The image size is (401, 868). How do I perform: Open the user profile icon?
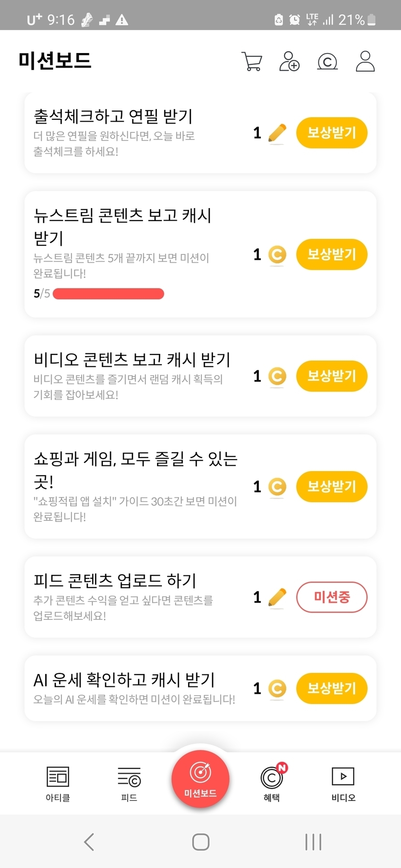(365, 61)
